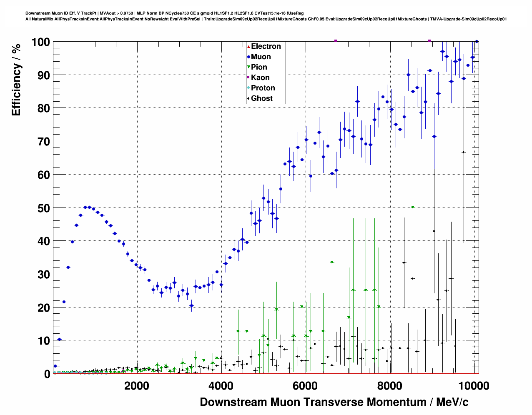
Task: Click the first plot title line starting 'Downstream Muon ID Eff.'
Action: [x=164, y=13]
